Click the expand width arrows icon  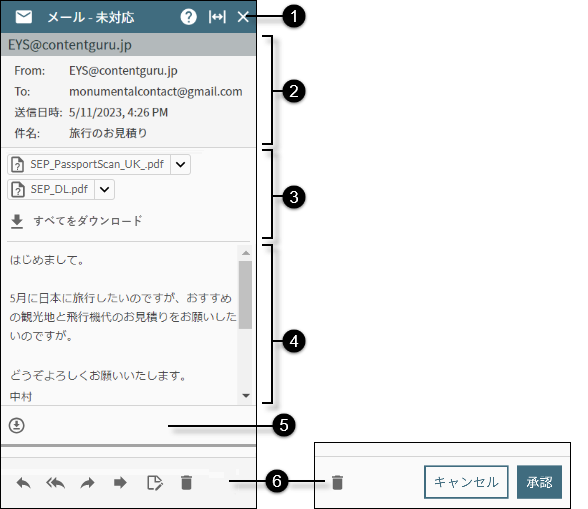click(217, 17)
